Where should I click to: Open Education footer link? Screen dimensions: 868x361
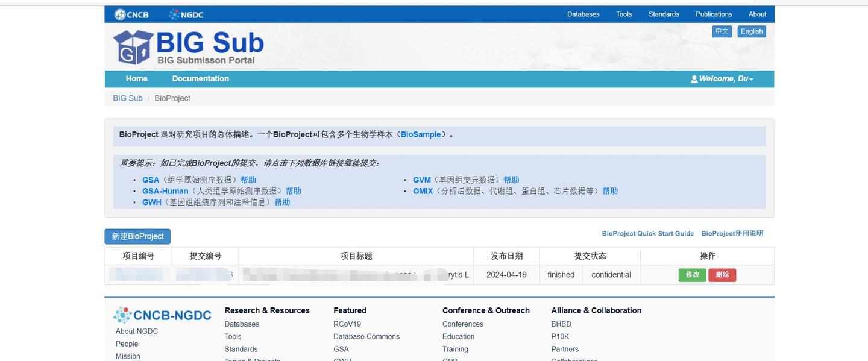pyautogui.click(x=459, y=337)
